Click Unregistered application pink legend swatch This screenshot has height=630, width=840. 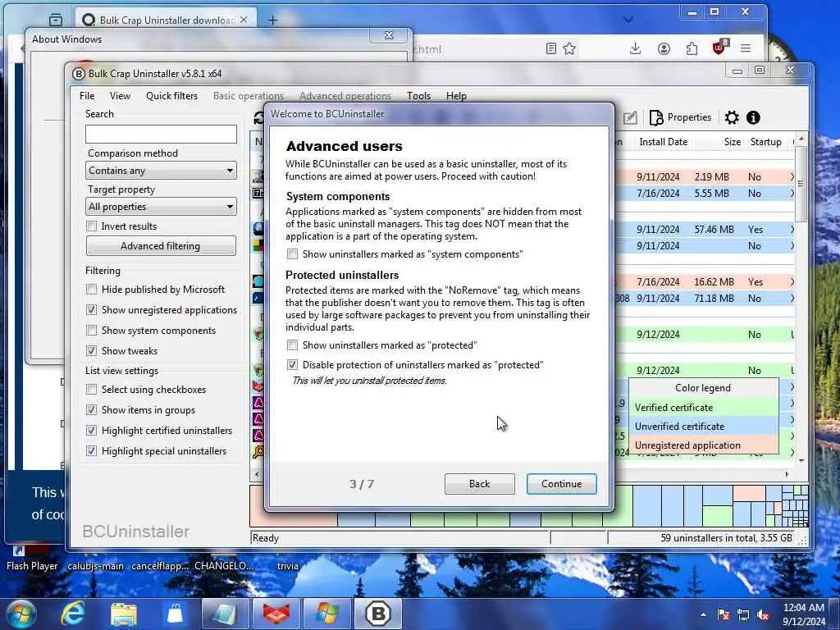click(703, 445)
